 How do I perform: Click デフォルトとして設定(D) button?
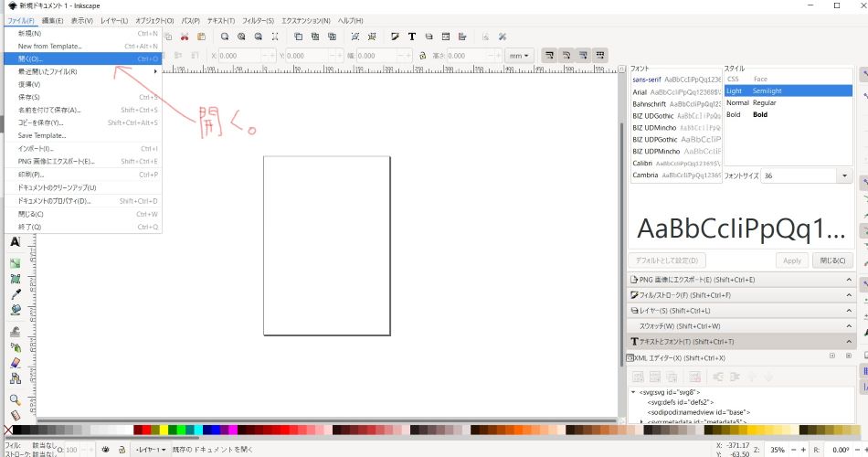coord(666,260)
